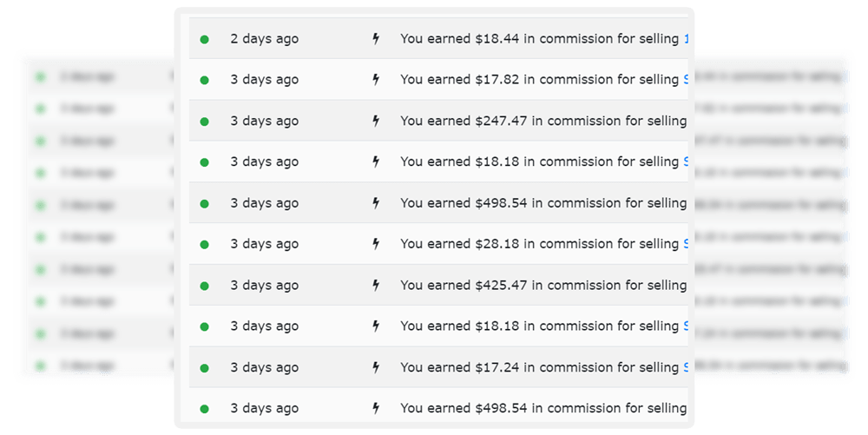The height and width of the screenshot is (435, 868).
Task: Click the green status dot for the $247.47 commission
Action: pyautogui.click(x=204, y=122)
